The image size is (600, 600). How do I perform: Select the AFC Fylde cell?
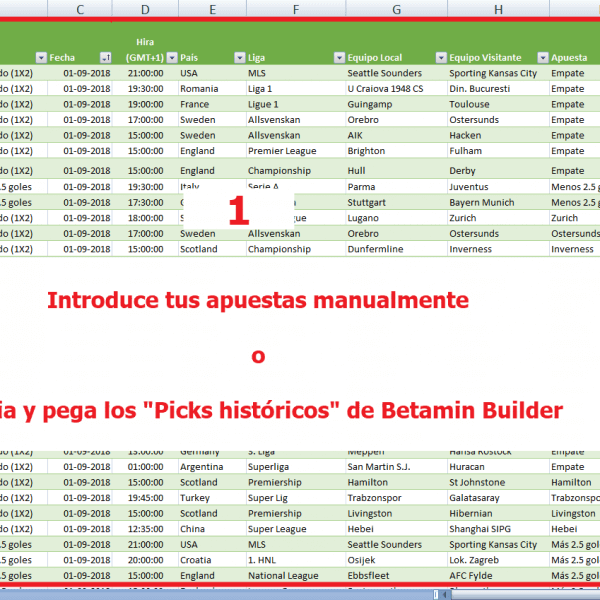point(498,576)
